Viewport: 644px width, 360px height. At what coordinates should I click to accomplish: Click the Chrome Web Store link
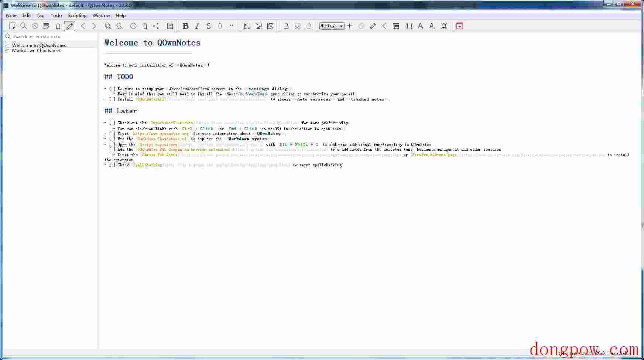pos(160,154)
